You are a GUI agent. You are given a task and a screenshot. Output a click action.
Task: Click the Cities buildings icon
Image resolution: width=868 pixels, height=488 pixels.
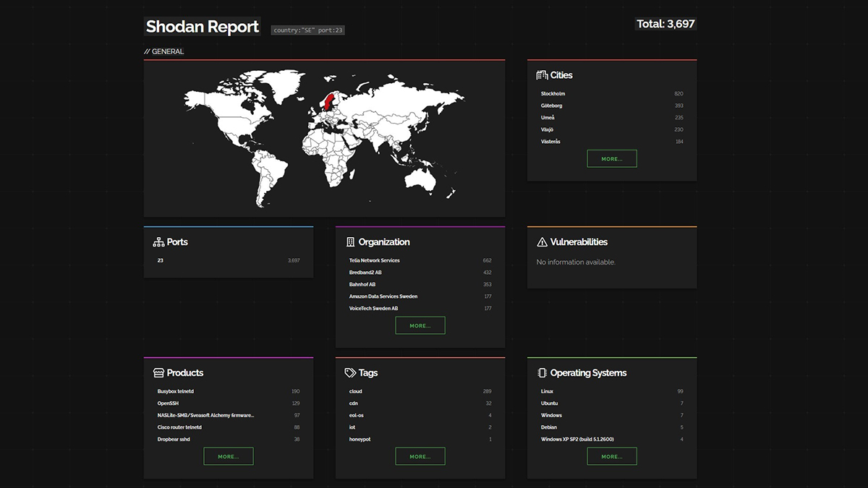tap(542, 75)
